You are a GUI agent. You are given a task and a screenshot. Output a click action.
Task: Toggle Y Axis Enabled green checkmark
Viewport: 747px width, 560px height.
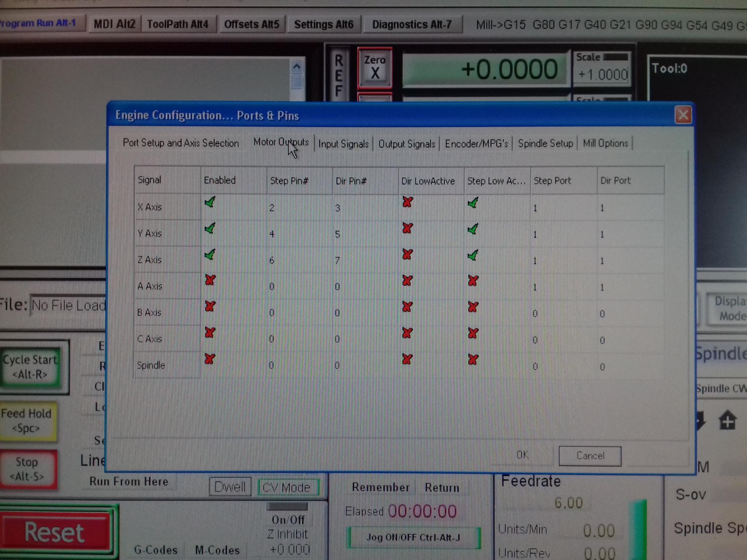click(210, 229)
